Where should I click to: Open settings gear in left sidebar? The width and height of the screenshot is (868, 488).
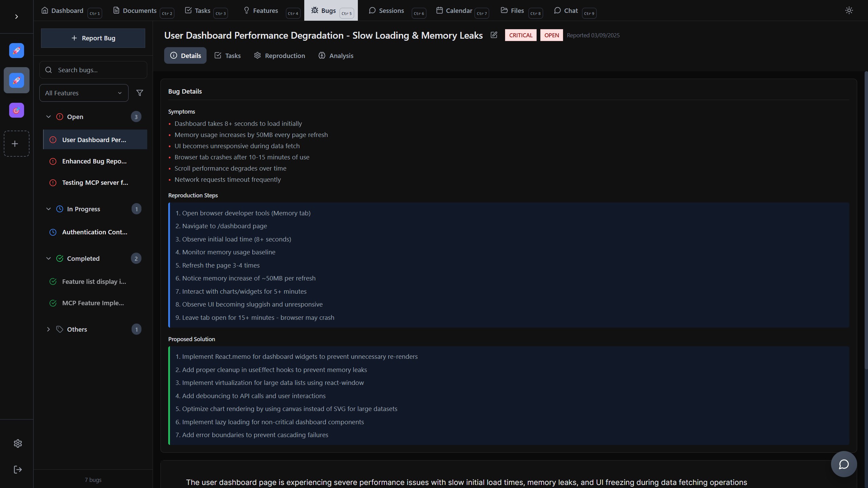[x=18, y=443]
